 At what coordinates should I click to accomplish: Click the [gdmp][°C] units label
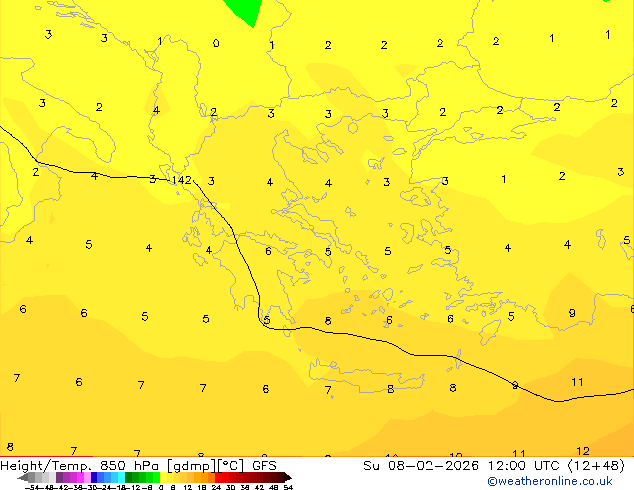coord(206,466)
